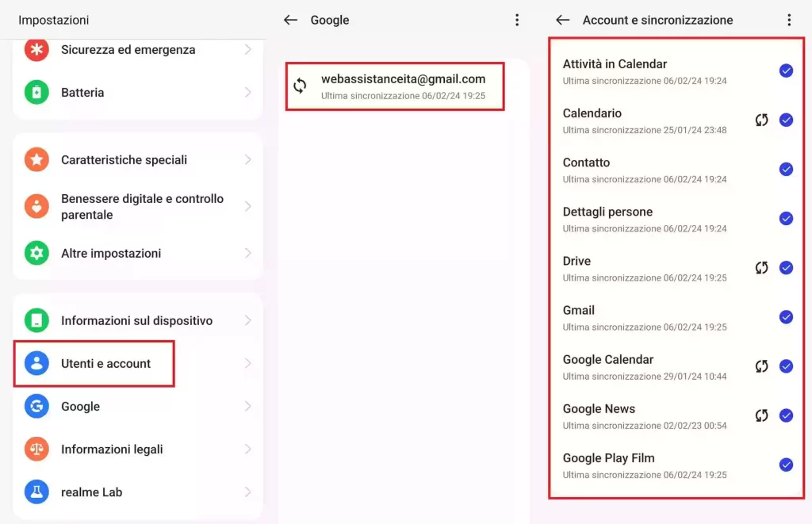812x524 pixels.
Task: Tap the Gmail sync entry label
Action: [578, 310]
